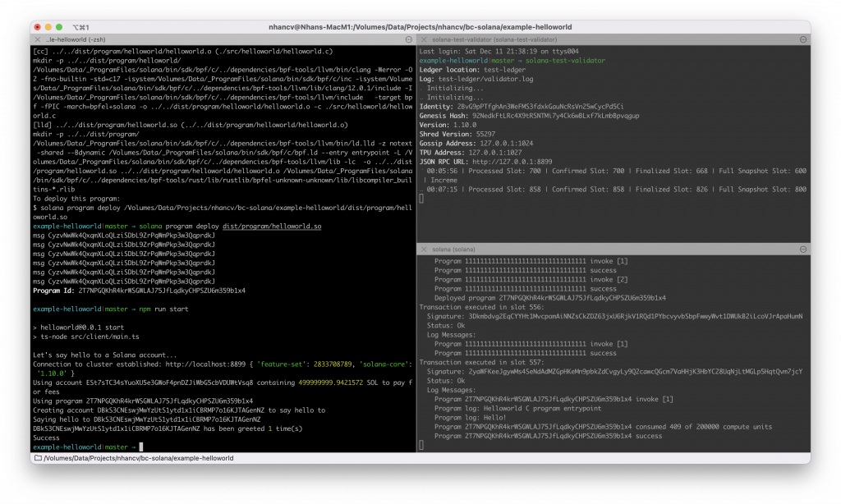841x504 pixels.
Task: Click the 'ts-node src/client/main.ts' line
Action: [x=85, y=337]
